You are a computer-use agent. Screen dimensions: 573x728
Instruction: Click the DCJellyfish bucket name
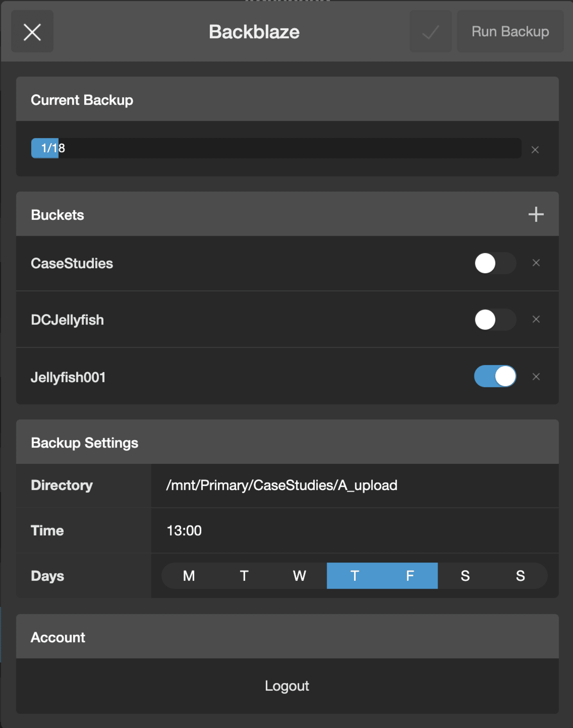pos(68,320)
